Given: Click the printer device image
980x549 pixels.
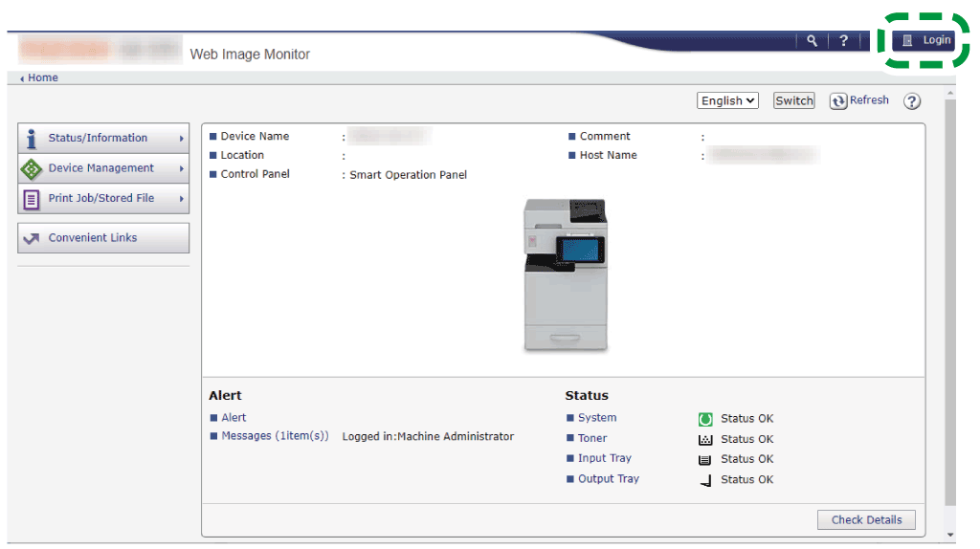Looking at the screenshot, I should click(x=566, y=275).
